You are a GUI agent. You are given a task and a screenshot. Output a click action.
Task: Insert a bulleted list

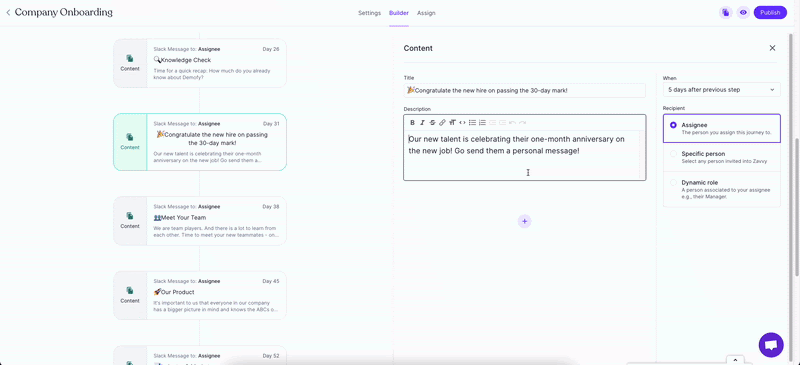[x=472, y=123]
